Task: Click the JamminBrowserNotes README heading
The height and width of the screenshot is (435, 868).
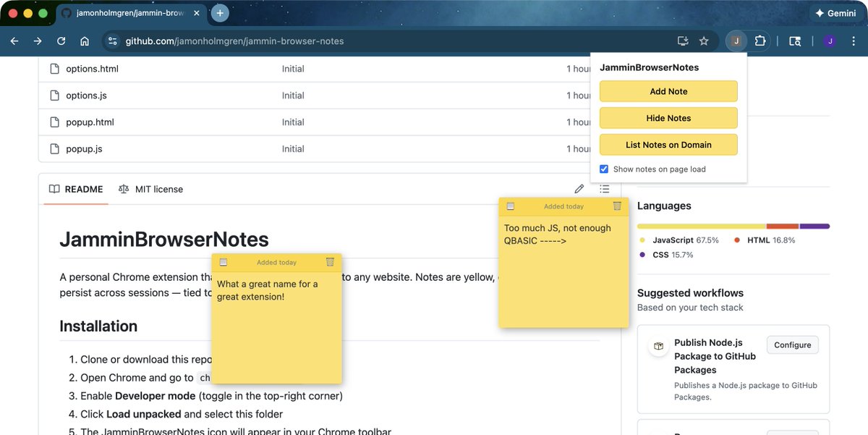Action: [164, 240]
